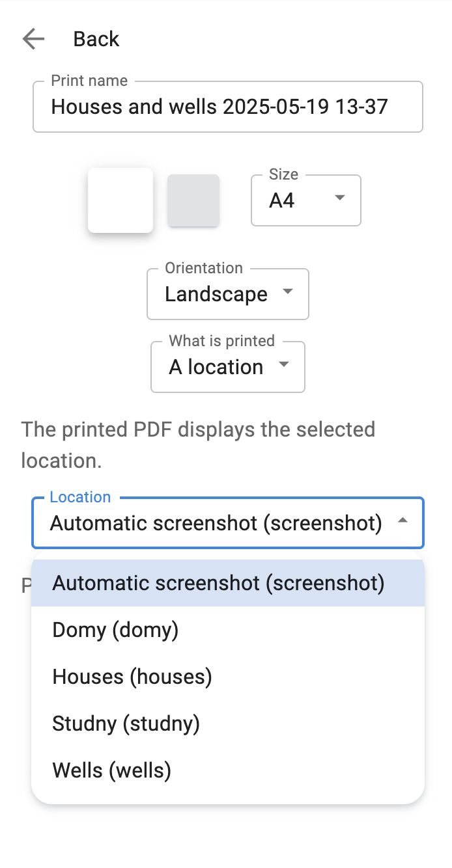Select the gray paper style swatch
Screen dimensions: 452x868
[x=193, y=200]
